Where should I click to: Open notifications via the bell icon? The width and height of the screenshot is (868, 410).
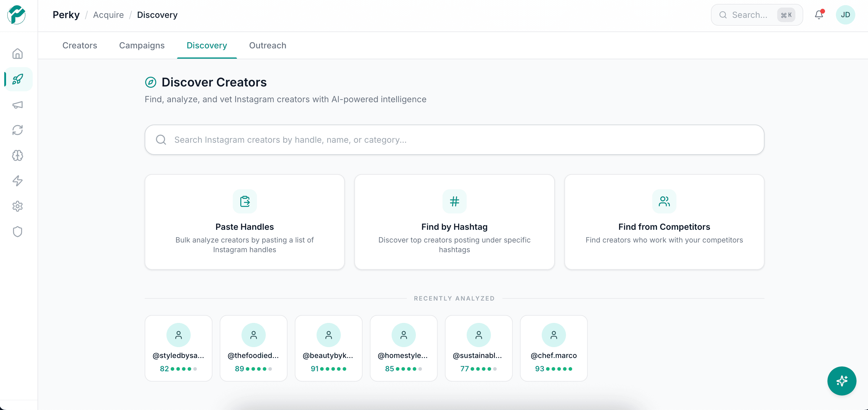pos(819,15)
